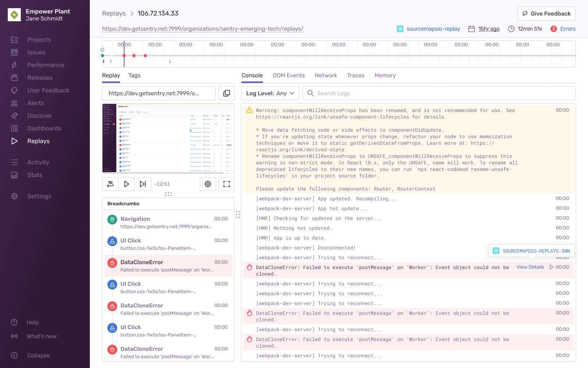
Task: Click the componentWillReceiveProps warning icon
Action: point(249,110)
